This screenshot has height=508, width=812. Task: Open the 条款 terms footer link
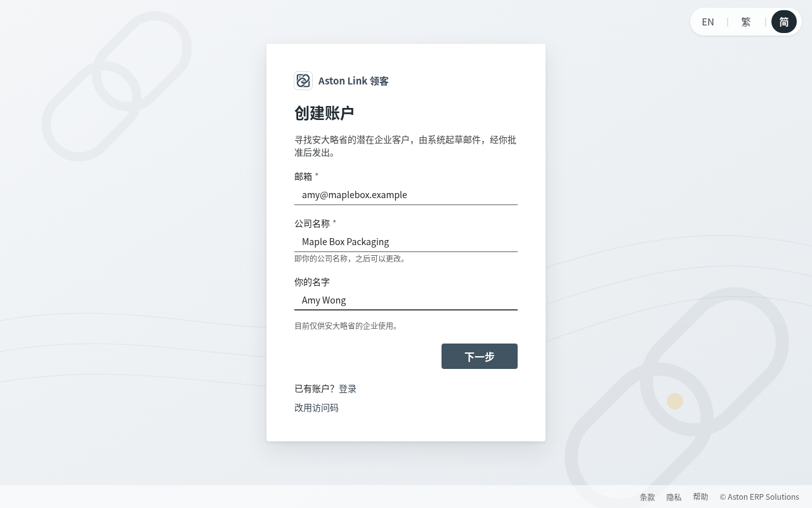tap(647, 497)
